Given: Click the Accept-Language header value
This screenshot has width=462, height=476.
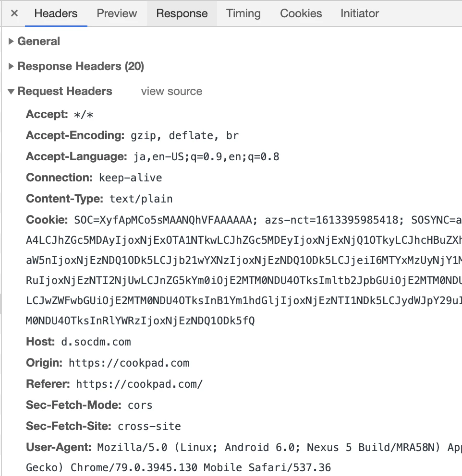Looking at the screenshot, I should (x=207, y=156).
